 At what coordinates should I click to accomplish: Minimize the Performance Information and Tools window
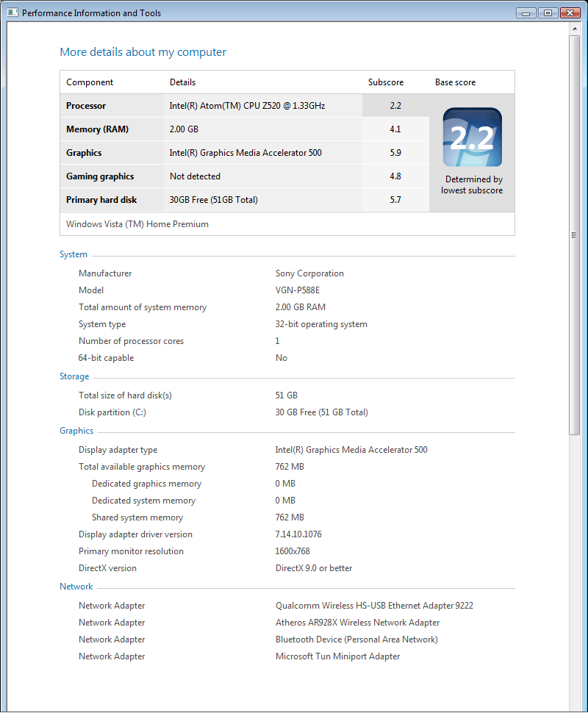(526, 12)
